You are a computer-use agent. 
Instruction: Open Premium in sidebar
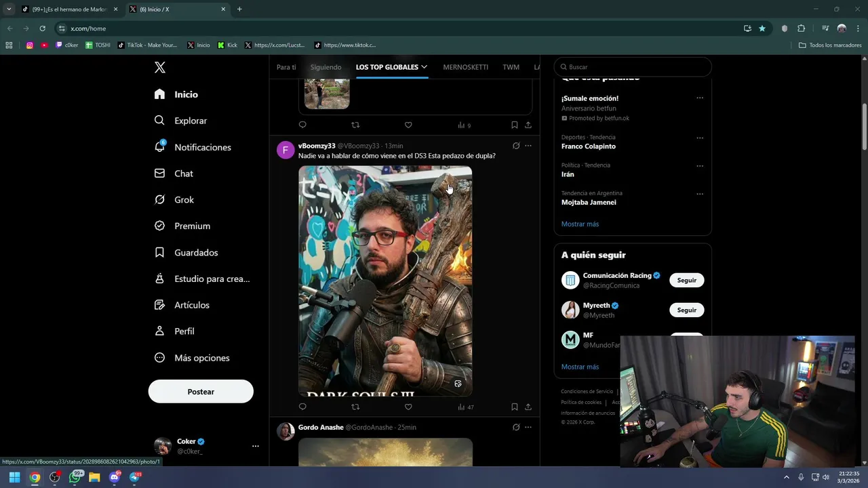tap(182, 226)
